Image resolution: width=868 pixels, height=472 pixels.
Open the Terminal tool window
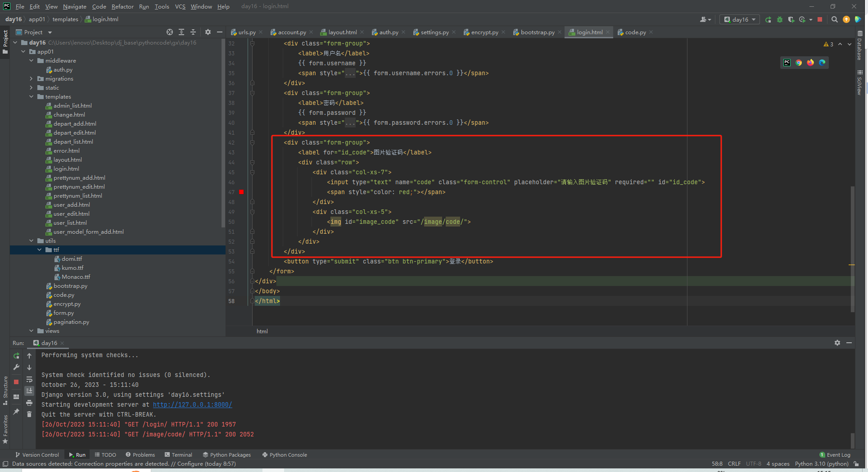tap(179, 455)
